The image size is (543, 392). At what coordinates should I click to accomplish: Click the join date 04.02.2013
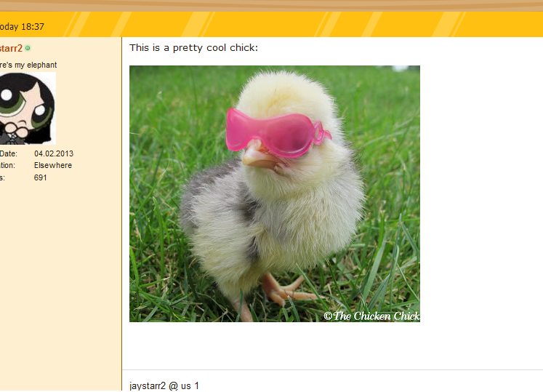[x=54, y=153]
